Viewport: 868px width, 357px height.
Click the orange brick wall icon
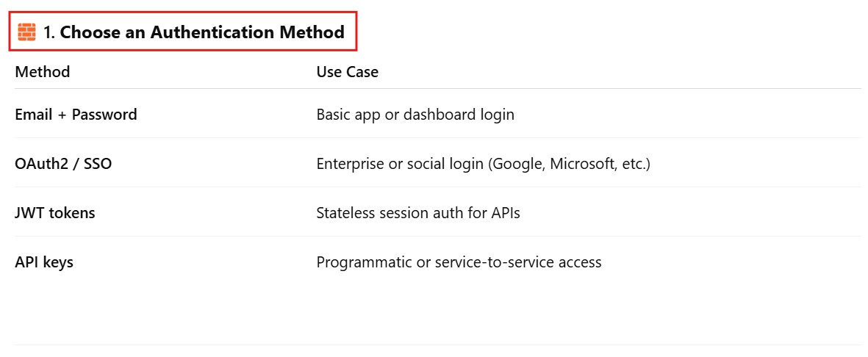click(x=26, y=32)
